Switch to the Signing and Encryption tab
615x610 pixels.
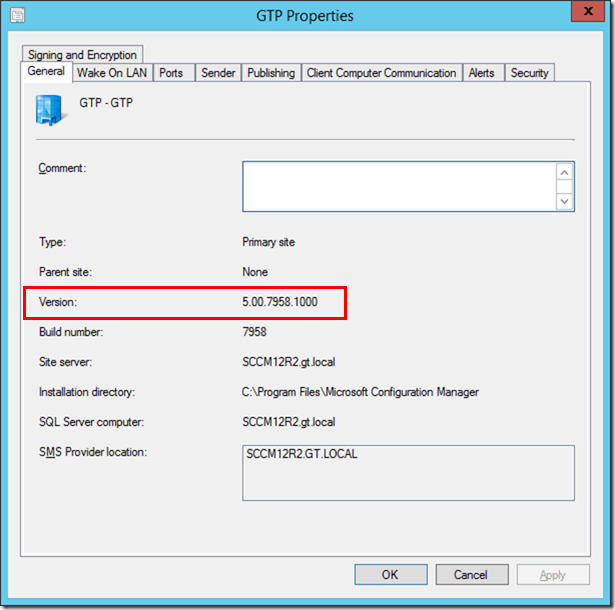click(82, 55)
